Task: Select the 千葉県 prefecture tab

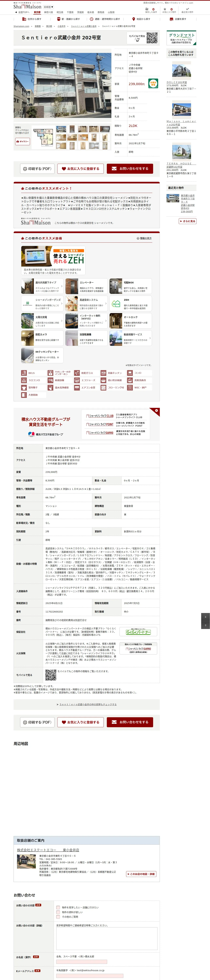Action: pos(70,12)
